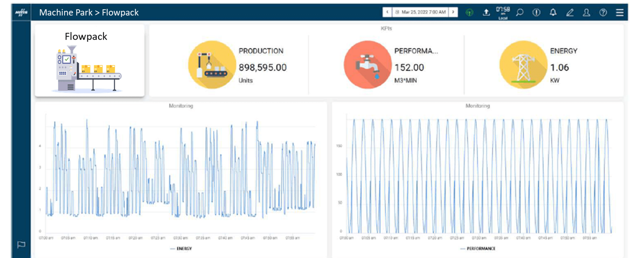
Task: Click the PRODUCTION KPI robot icon
Action: tap(212, 65)
